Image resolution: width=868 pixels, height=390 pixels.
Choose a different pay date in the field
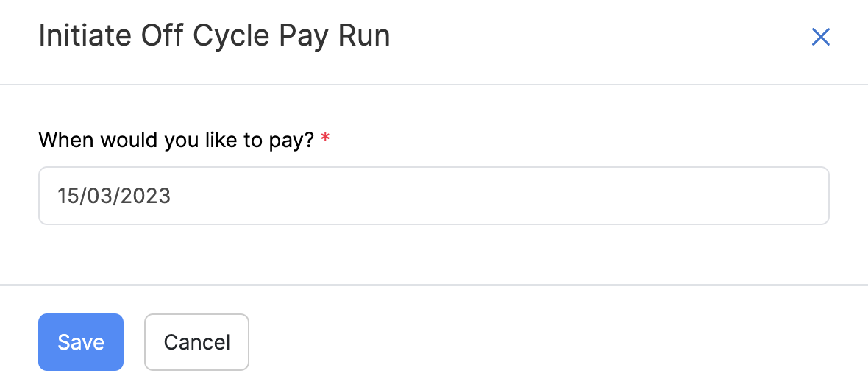[433, 196]
